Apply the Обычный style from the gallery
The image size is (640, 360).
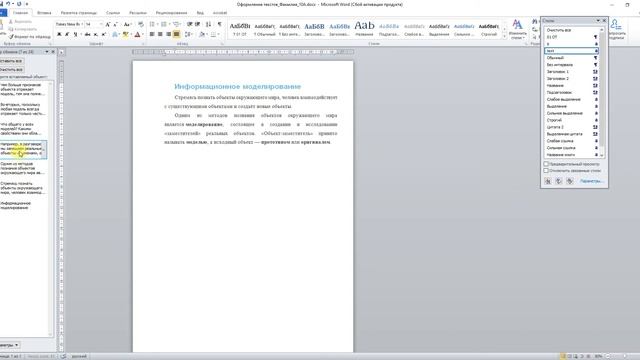[x=264, y=29]
